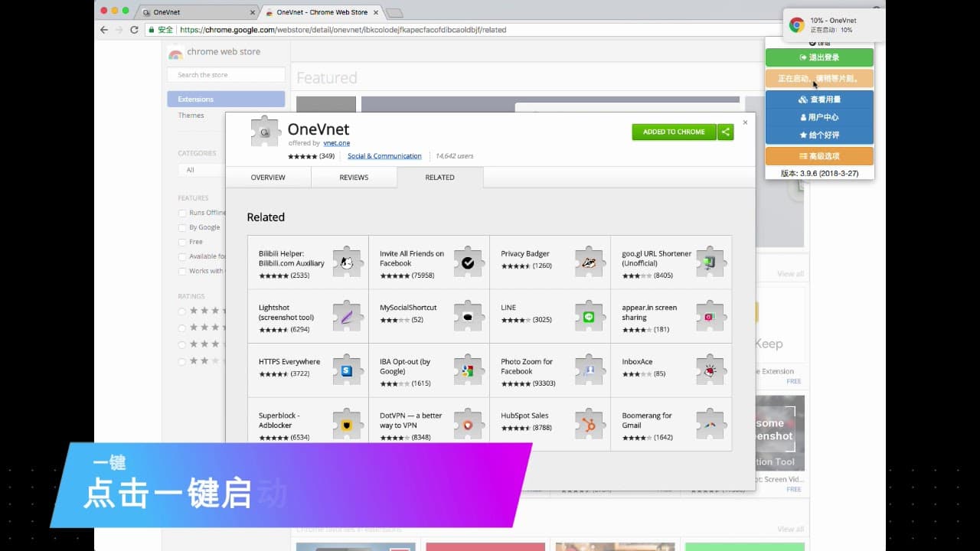Open Bilibili Helper extension icon
This screenshot has height=551, width=980.
[347, 262]
